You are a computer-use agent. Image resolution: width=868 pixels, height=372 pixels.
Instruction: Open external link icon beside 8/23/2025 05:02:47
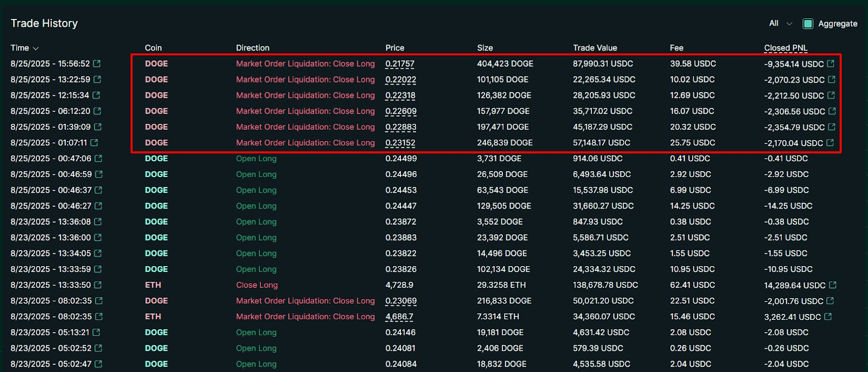pos(98,364)
